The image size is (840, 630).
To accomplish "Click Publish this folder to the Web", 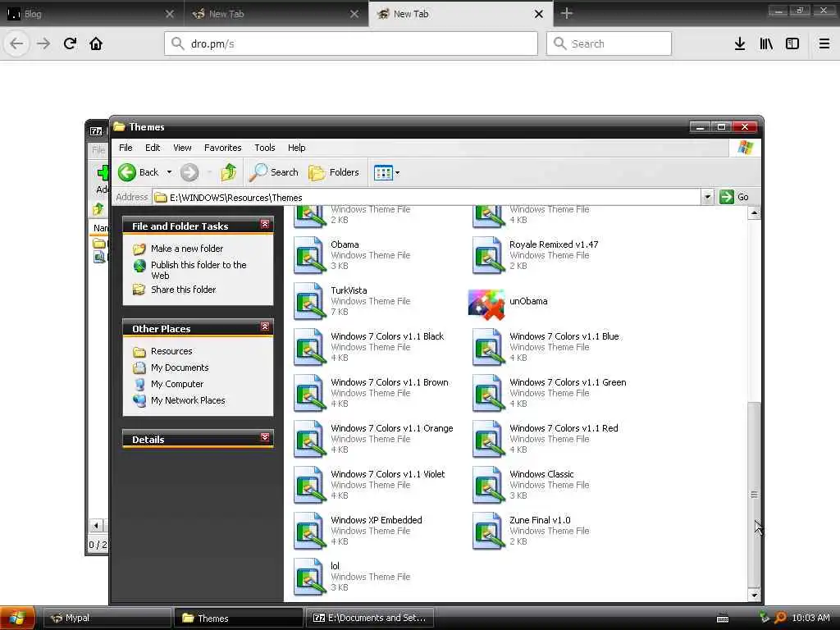I will 199,270.
